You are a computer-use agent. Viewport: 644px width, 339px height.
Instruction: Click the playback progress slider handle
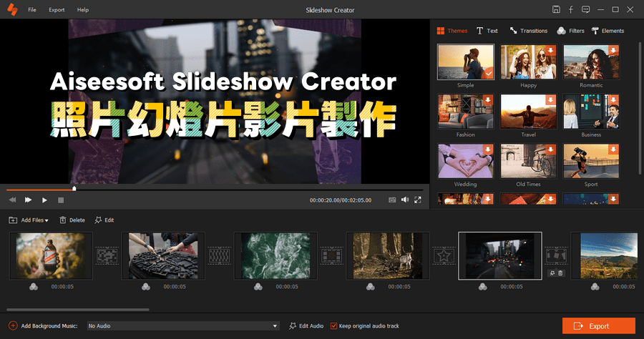tap(74, 189)
